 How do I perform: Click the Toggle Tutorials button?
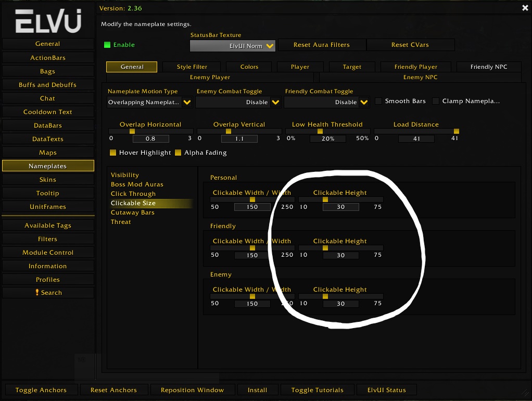317,390
